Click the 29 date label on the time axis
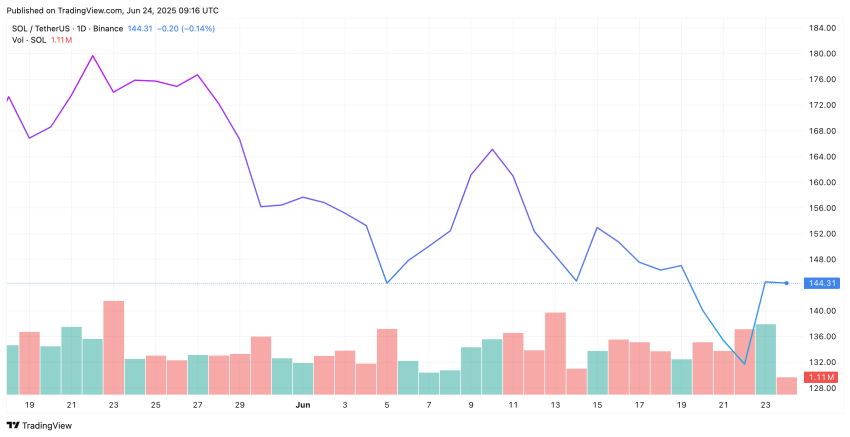Viewport: 850px width, 437px height. [240, 405]
